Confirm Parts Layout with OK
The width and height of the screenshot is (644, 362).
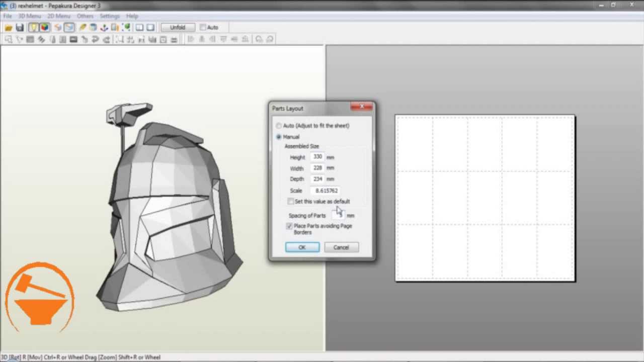(x=302, y=247)
